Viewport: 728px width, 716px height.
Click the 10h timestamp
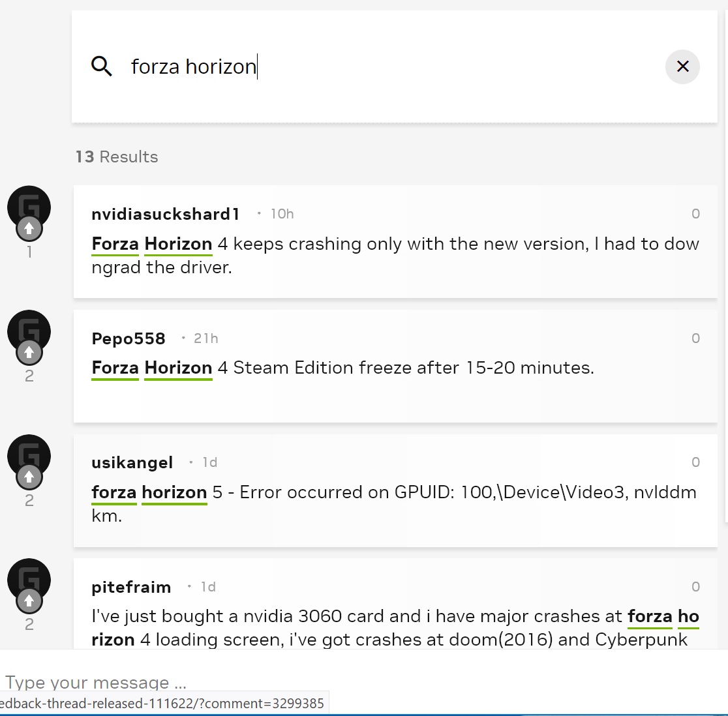[282, 214]
